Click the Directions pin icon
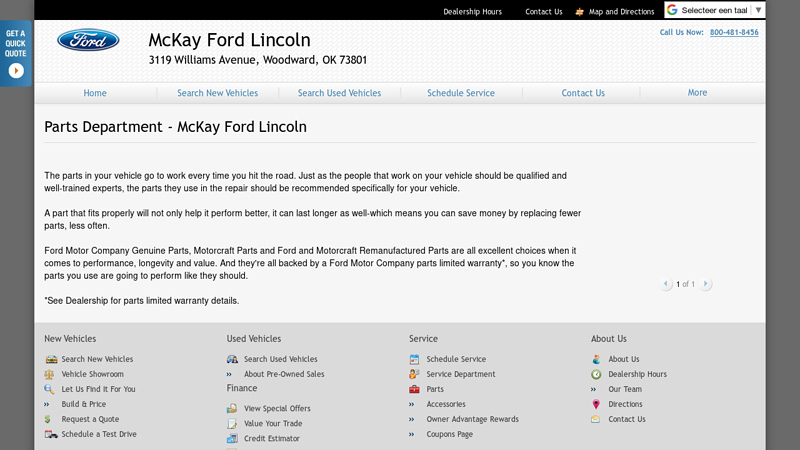Screen dimensions: 800x450 (596, 404)
